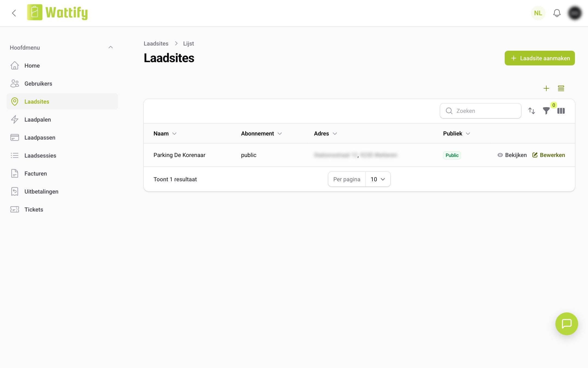The height and width of the screenshot is (368, 588).
Task: Click the Parking De Korenaar name
Action: (179, 155)
